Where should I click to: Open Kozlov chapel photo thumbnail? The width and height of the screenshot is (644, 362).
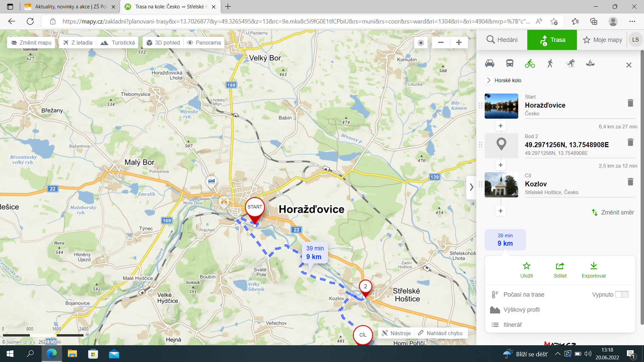point(501,185)
